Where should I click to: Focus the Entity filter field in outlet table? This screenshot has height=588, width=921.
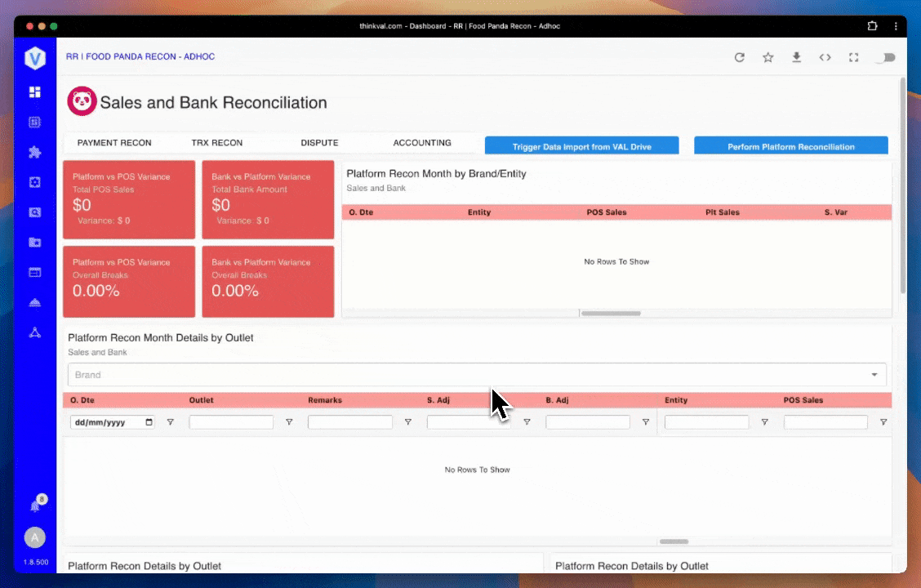click(x=706, y=421)
